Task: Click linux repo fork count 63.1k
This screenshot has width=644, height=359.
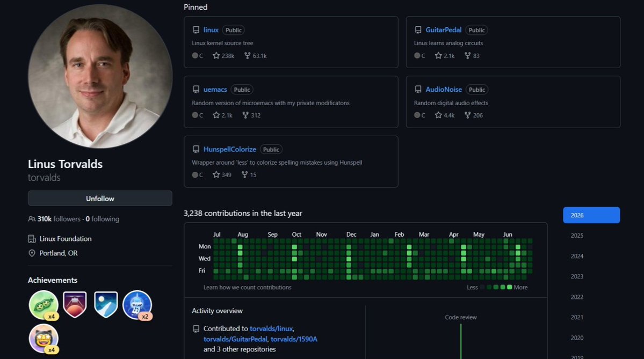Action: click(255, 56)
